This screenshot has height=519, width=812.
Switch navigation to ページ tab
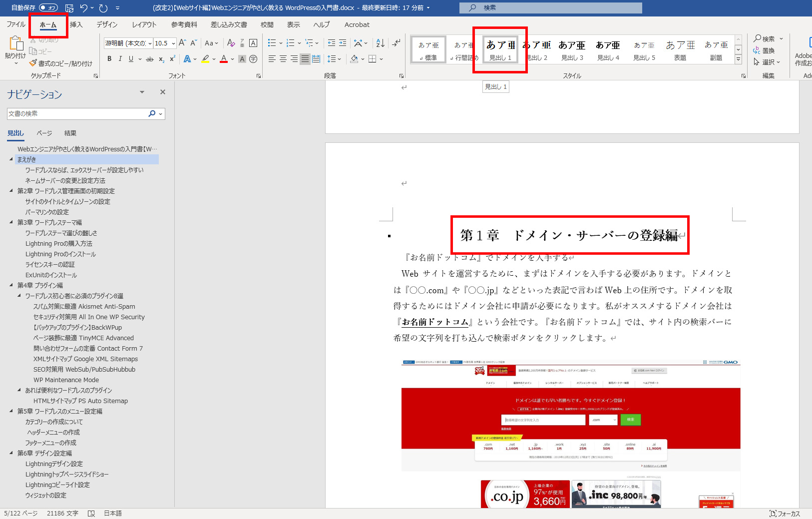point(44,133)
